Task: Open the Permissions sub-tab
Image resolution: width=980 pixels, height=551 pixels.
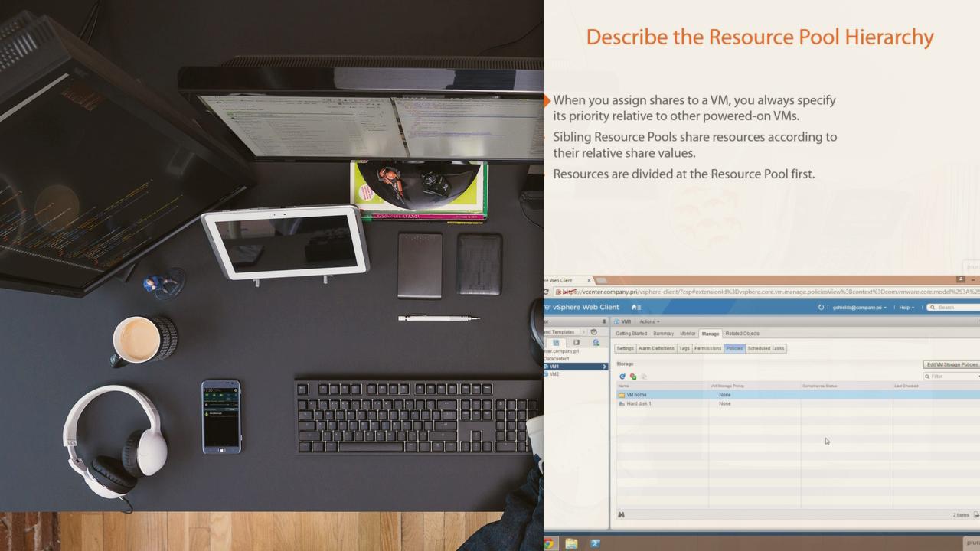Action: pyautogui.click(x=707, y=348)
